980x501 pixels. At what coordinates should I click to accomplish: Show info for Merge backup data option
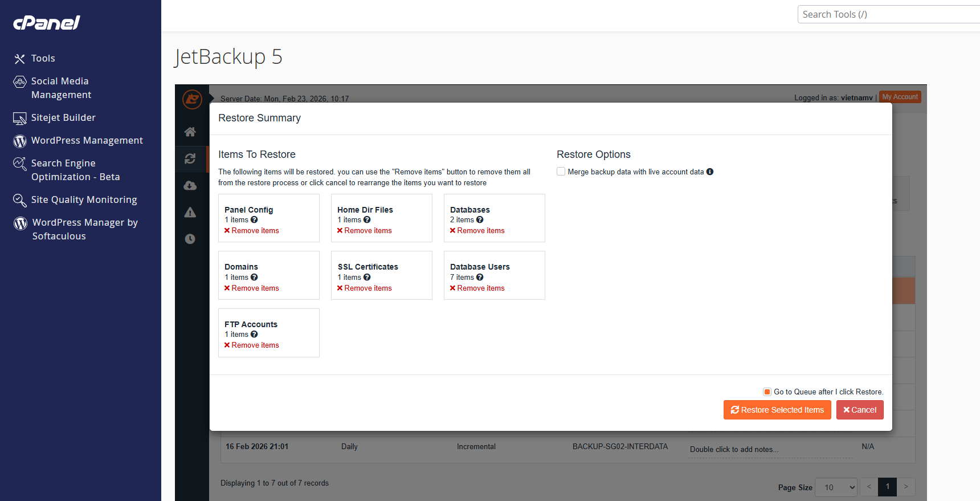coord(710,172)
